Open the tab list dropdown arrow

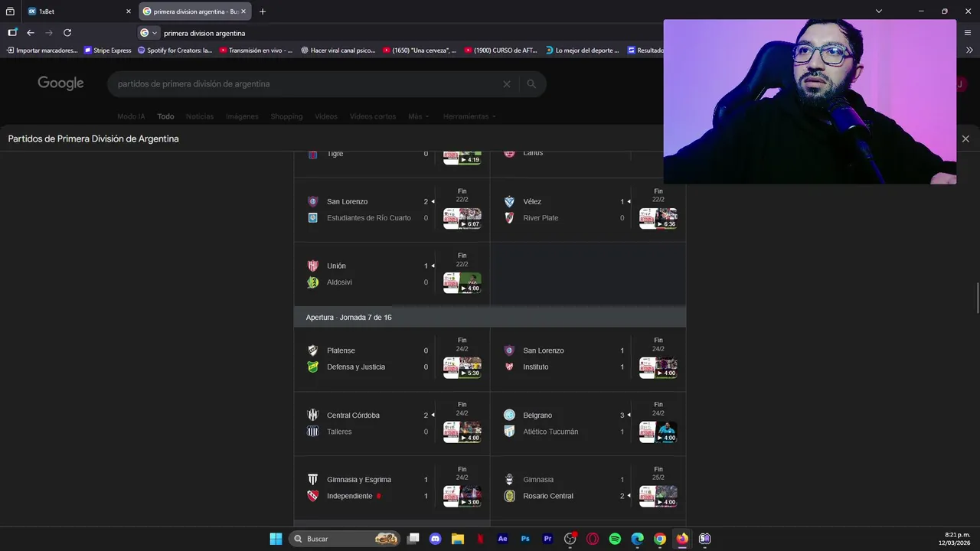click(x=879, y=11)
